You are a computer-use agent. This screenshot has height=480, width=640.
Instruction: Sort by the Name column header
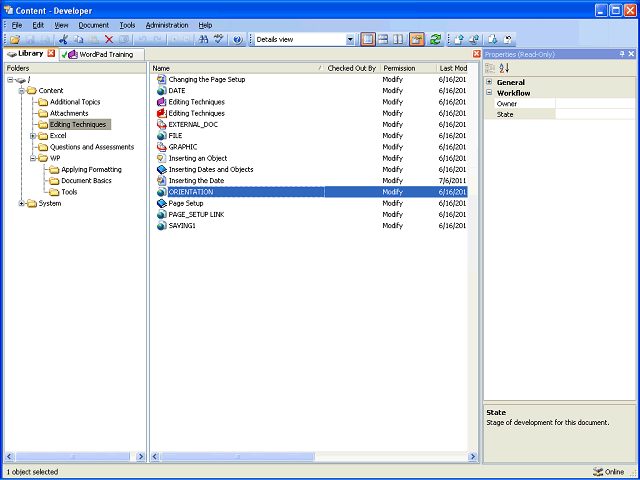pyautogui.click(x=237, y=68)
